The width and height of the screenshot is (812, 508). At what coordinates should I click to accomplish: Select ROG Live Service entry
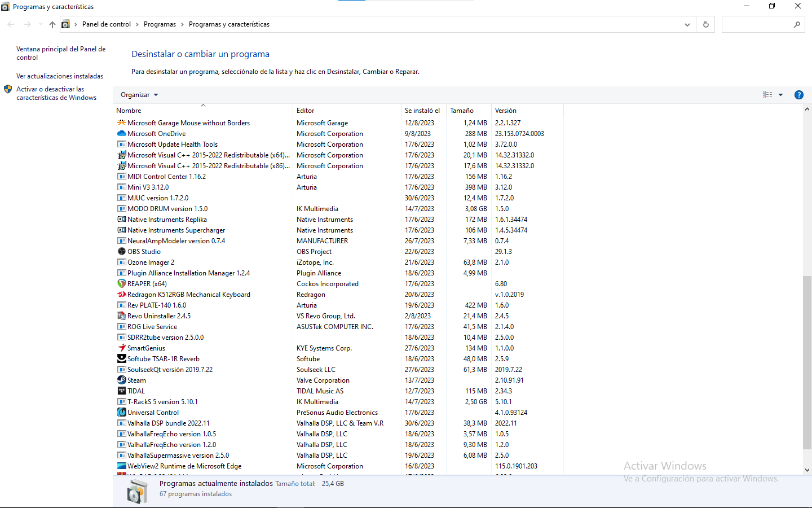(x=339, y=327)
